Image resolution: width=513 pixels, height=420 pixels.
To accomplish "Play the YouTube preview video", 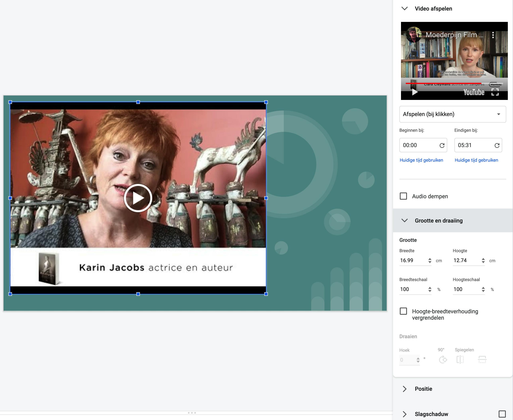I will tap(415, 92).
